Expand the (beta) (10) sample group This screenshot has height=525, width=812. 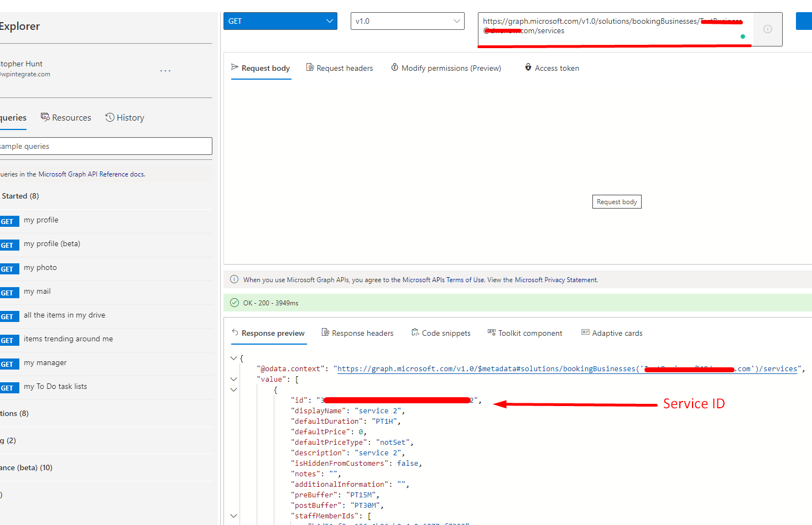point(105,468)
